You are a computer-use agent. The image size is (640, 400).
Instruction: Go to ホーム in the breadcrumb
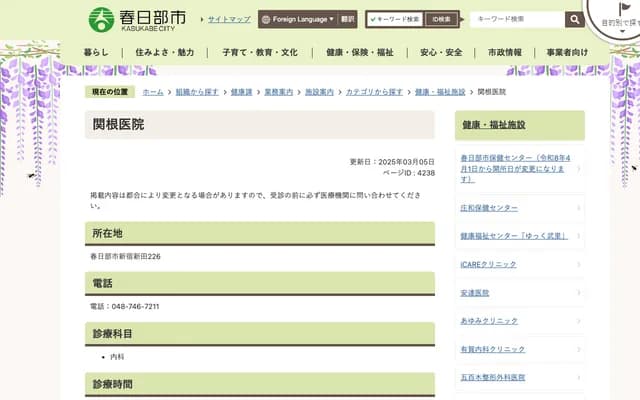click(x=152, y=91)
